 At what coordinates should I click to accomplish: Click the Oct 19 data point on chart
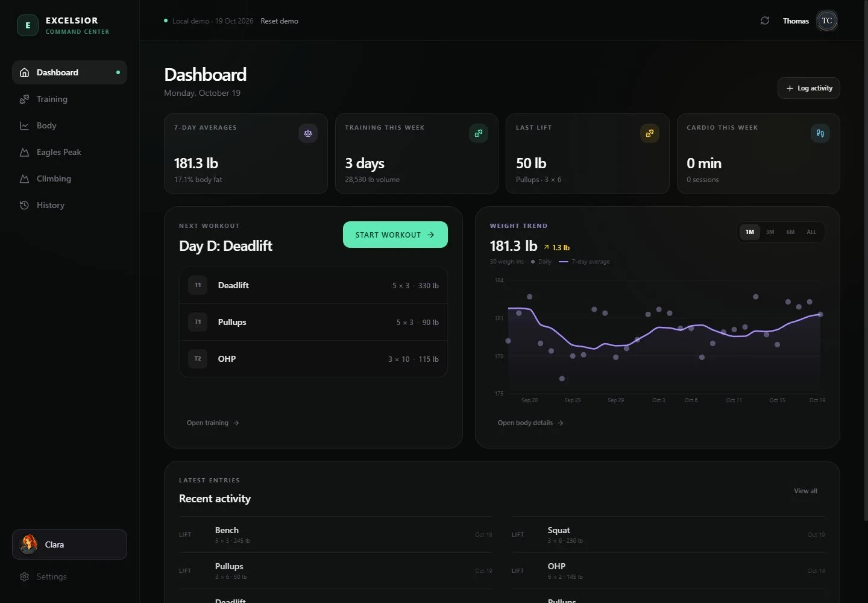pos(820,314)
